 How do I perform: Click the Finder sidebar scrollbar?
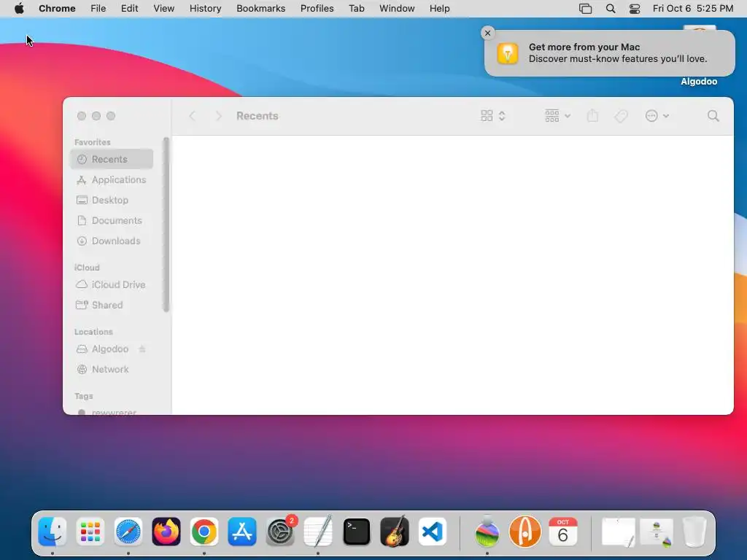[166, 225]
